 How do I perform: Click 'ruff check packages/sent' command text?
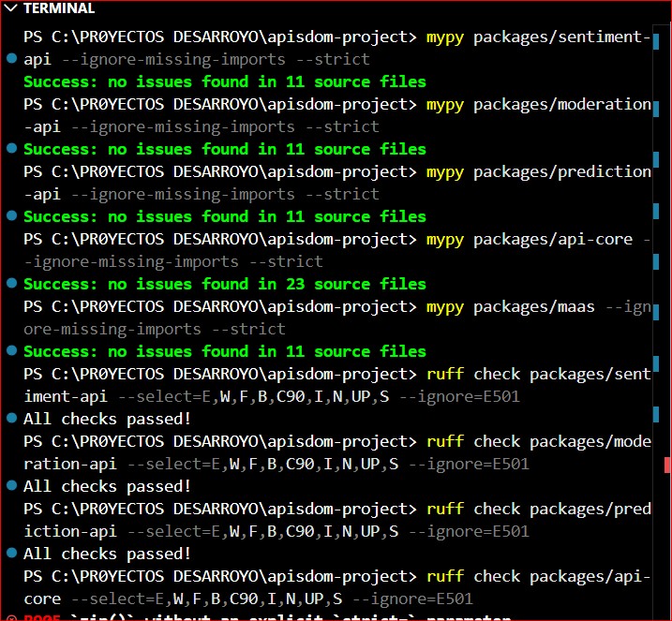coord(539,375)
